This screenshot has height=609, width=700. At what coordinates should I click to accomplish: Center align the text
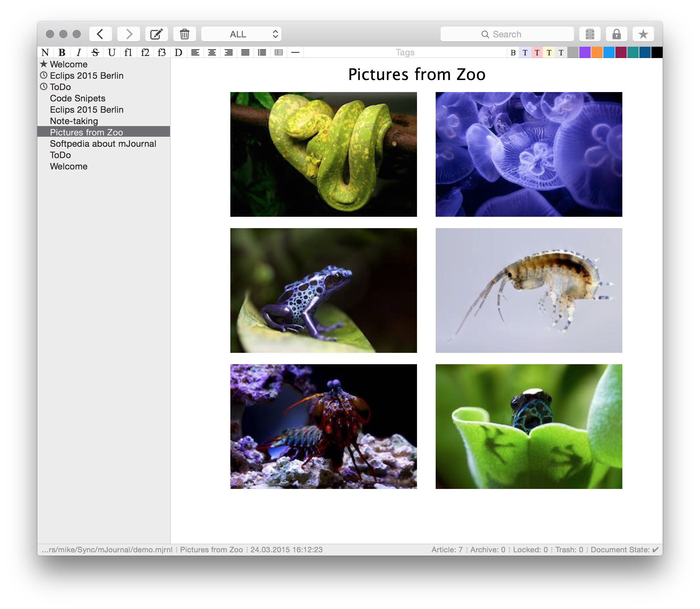tap(212, 52)
